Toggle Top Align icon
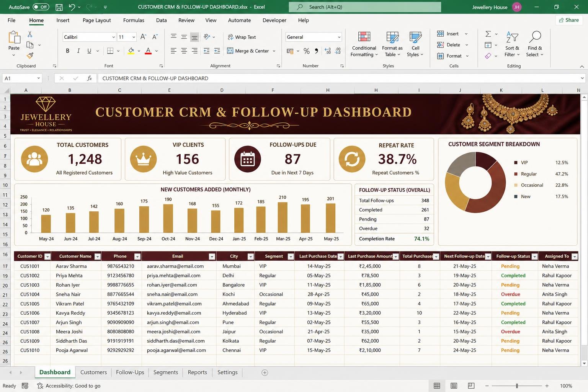 173,37
